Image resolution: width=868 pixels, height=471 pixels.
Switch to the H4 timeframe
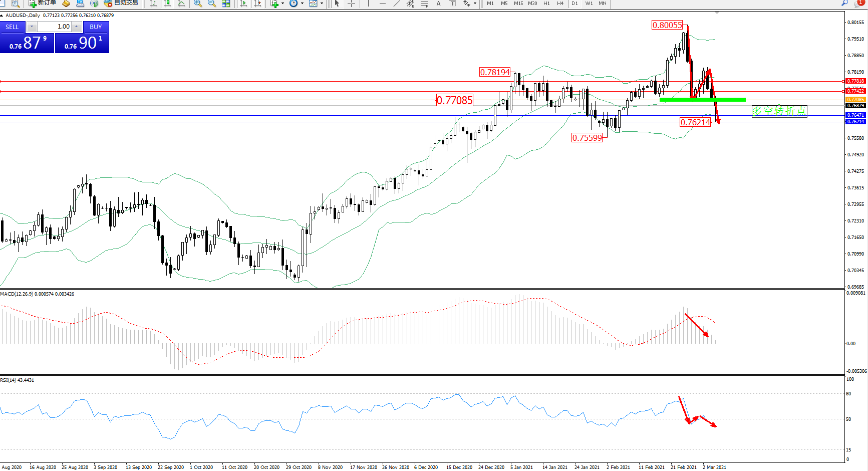point(560,4)
